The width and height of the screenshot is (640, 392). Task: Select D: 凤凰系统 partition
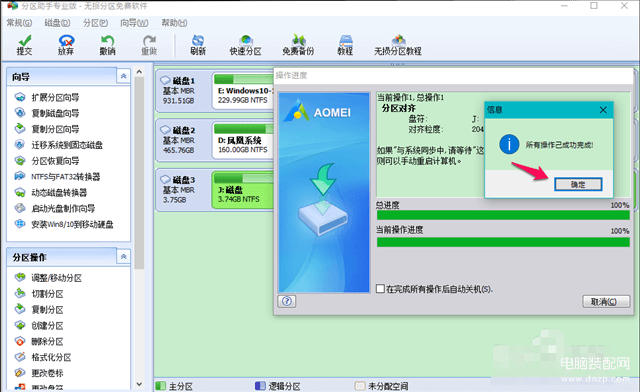click(243, 140)
